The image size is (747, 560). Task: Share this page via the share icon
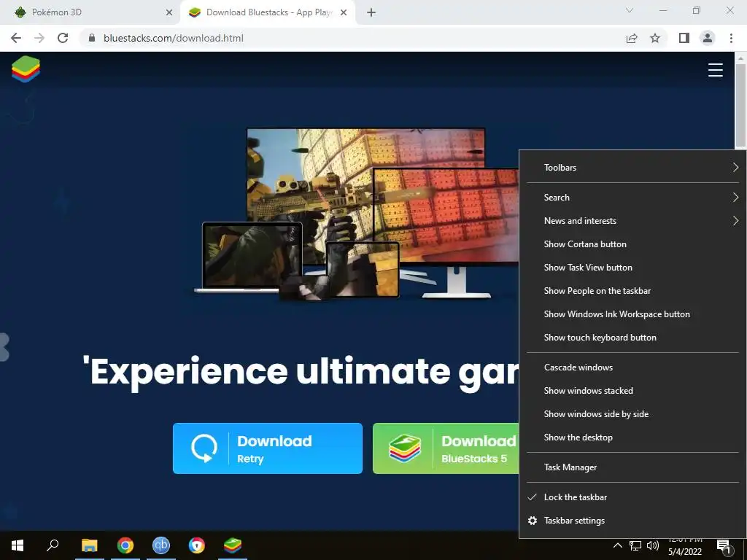(x=632, y=38)
